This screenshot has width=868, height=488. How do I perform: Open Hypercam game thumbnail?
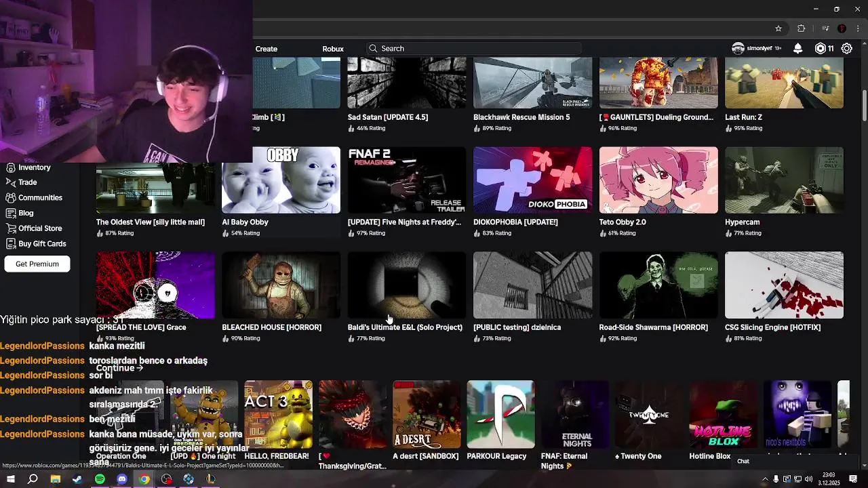[x=784, y=180]
